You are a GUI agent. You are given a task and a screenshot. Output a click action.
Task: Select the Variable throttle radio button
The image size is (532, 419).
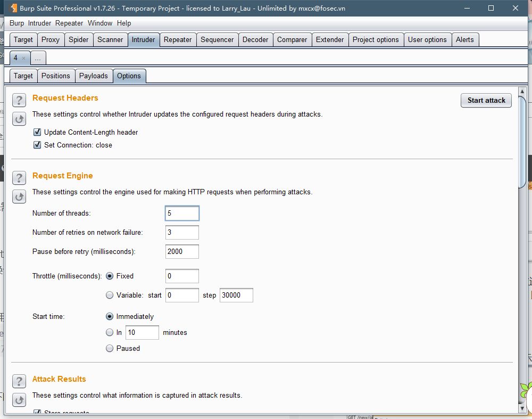[110, 295]
